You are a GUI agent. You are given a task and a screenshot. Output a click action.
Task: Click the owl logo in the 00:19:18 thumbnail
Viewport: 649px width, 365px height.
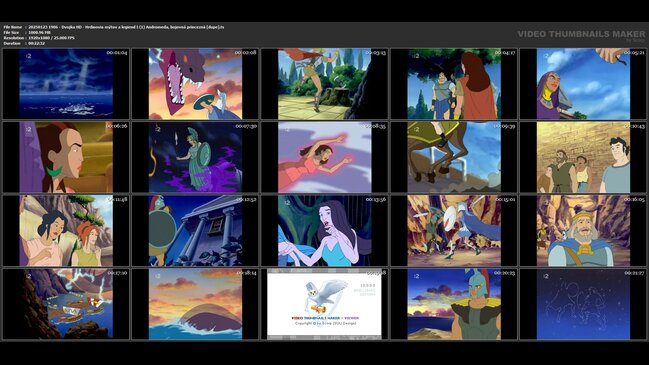(x=326, y=295)
